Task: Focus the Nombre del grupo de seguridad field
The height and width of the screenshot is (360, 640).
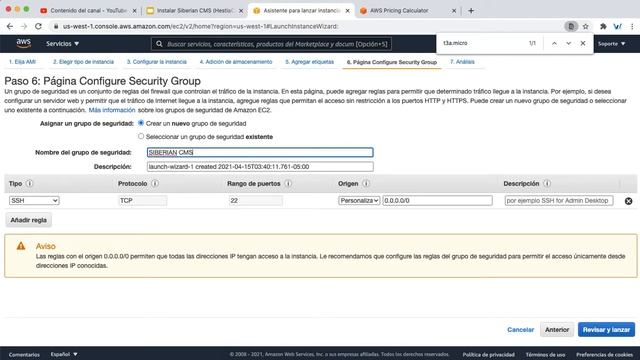Action: point(260,152)
